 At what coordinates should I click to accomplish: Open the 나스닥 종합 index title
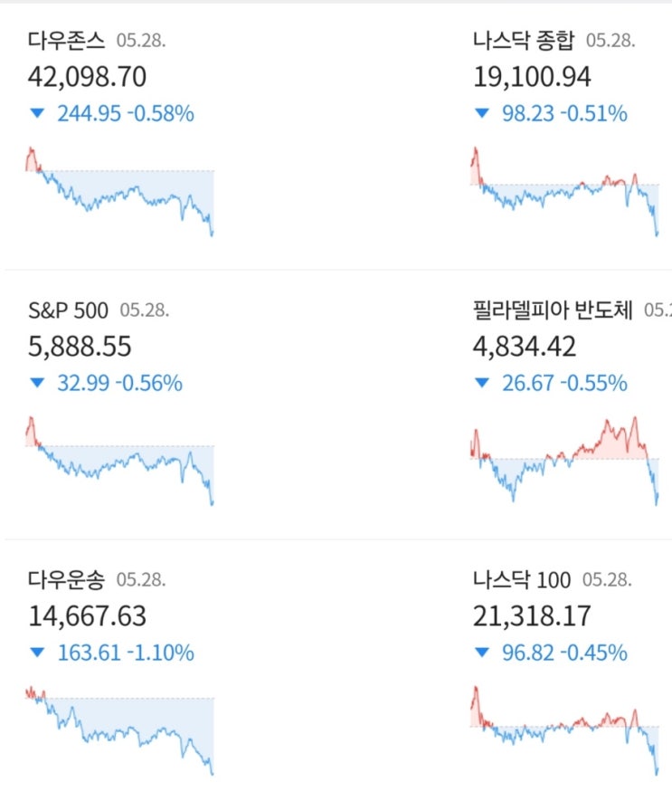(x=525, y=41)
